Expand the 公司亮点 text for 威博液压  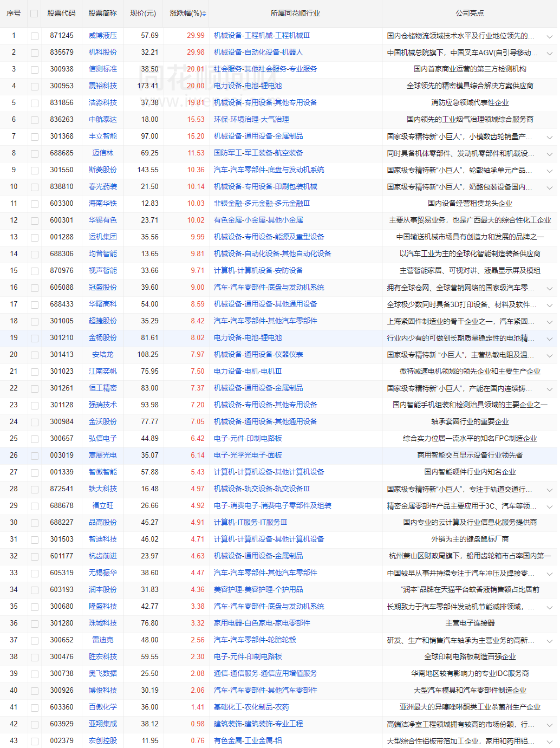point(549,36)
